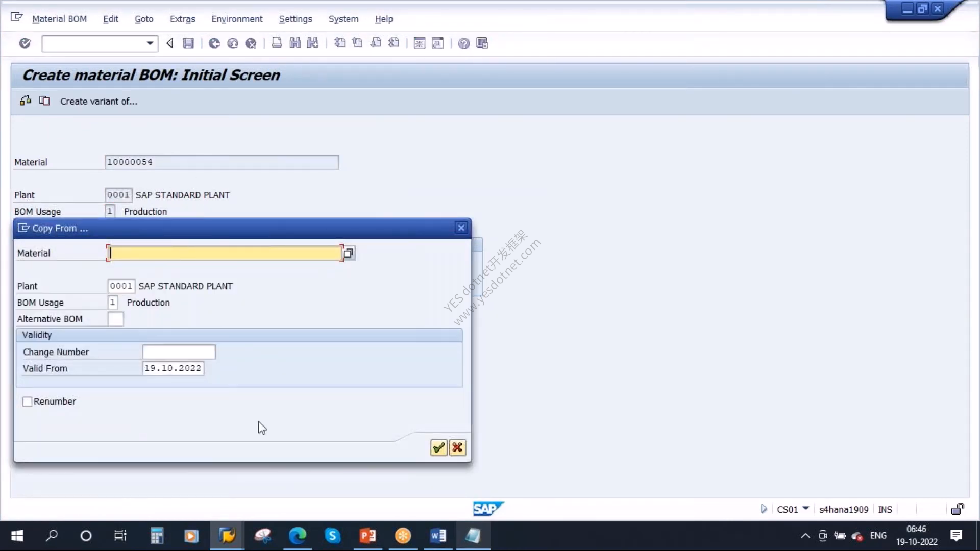Open the System menu
The image size is (980, 551).
point(344,19)
